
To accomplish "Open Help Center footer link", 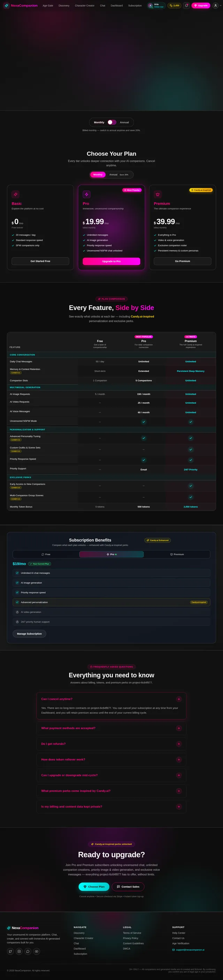I will [178, 933].
